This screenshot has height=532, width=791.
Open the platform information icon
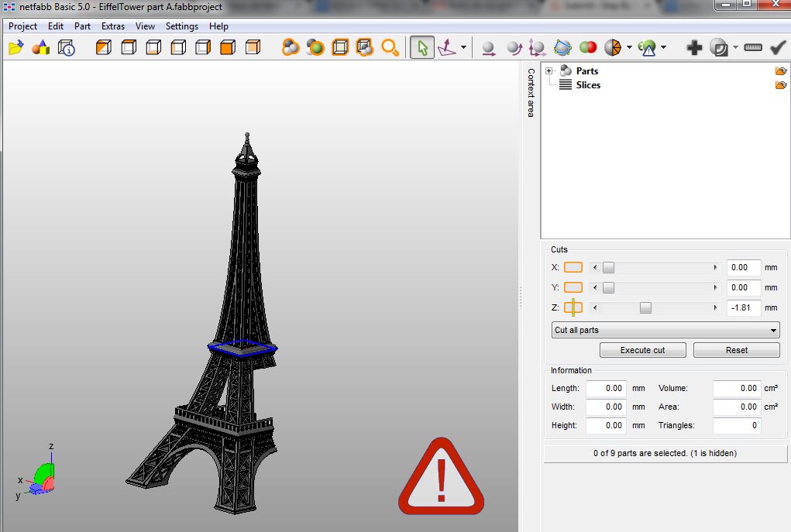(66, 48)
